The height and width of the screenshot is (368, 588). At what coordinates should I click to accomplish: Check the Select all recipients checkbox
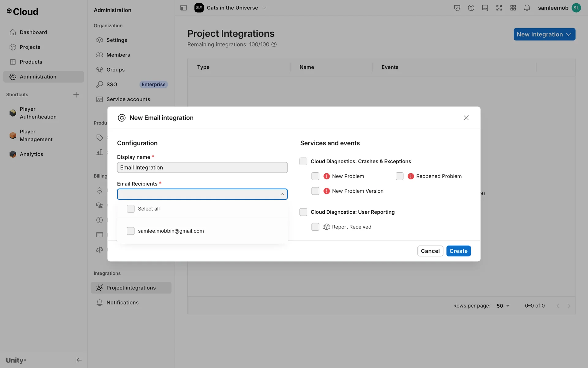pyautogui.click(x=131, y=209)
